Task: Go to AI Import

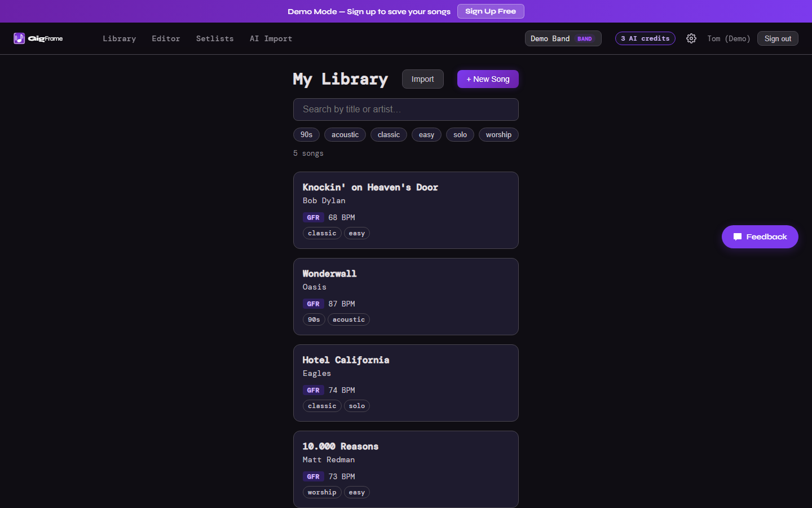Action: coord(271,38)
